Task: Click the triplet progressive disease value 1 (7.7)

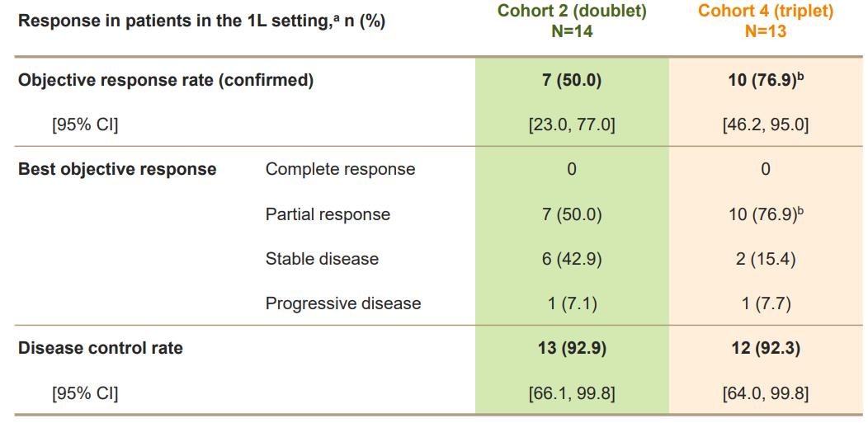Action: [766, 304]
